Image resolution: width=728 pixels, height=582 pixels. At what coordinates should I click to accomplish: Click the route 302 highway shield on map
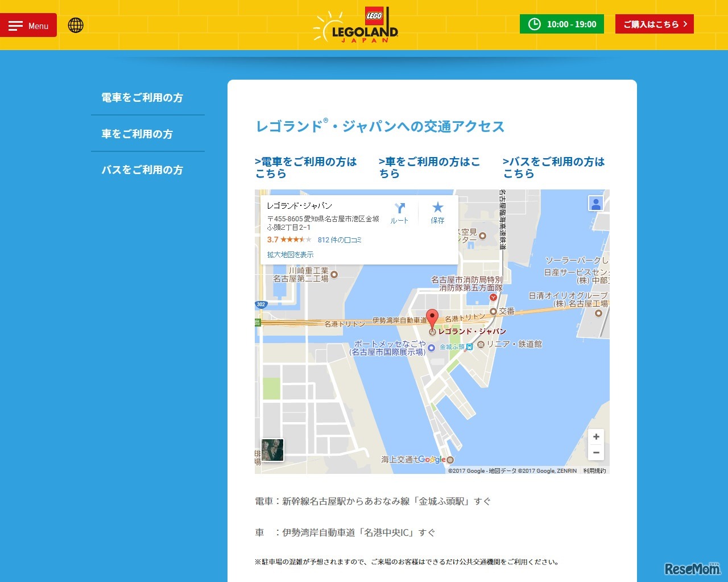(261, 304)
